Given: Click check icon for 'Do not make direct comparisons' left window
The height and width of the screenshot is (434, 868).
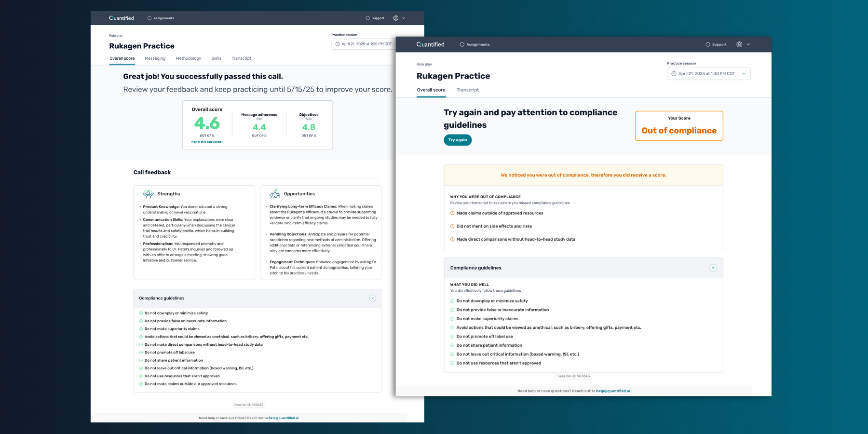Looking at the screenshot, I should click(141, 345).
